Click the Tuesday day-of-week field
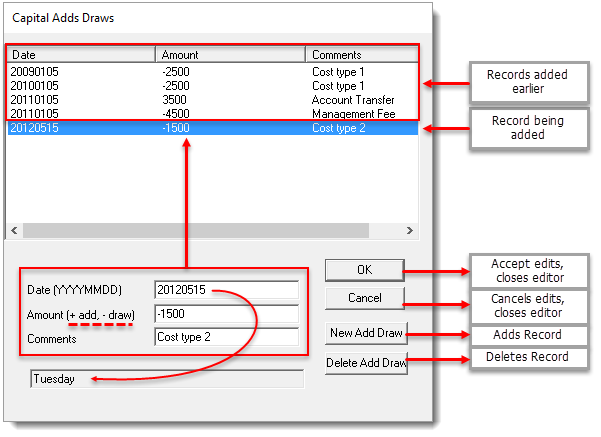The height and width of the screenshot is (437, 601). pyautogui.click(x=165, y=379)
